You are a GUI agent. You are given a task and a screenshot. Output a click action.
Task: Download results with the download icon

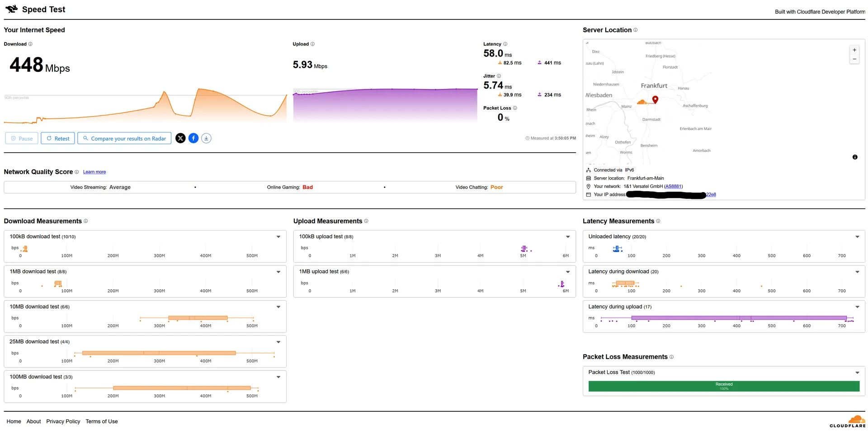pyautogui.click(x=206, y=138)
